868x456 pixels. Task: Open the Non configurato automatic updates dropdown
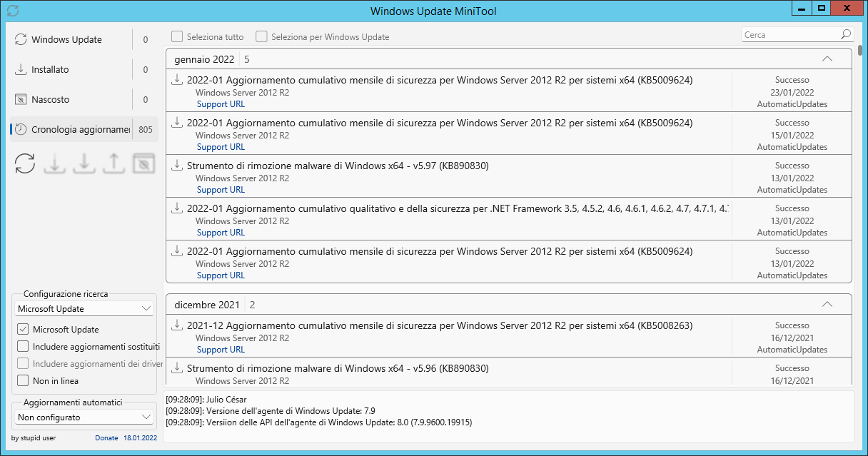[x=84, y=417]
